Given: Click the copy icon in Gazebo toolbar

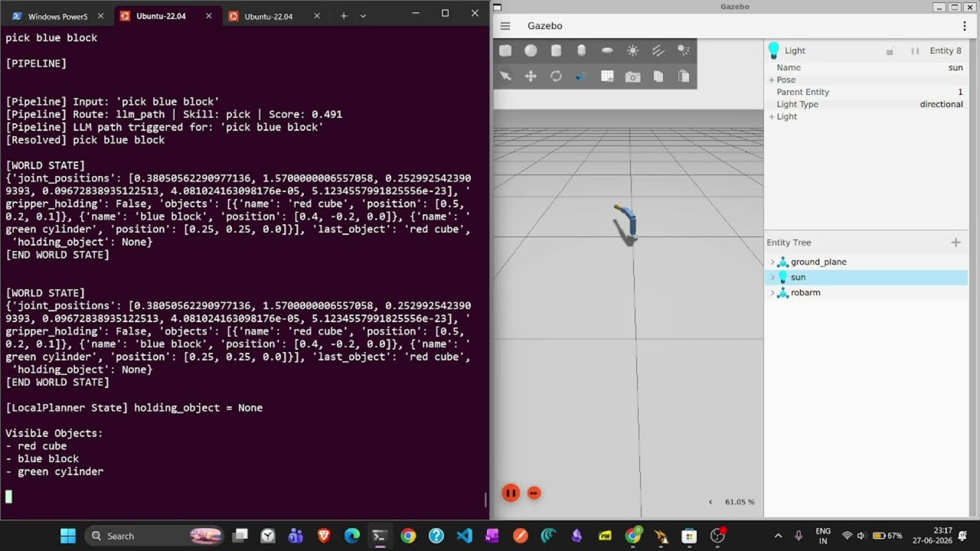Looking at the screenshot, I should [x=658, y=77].
